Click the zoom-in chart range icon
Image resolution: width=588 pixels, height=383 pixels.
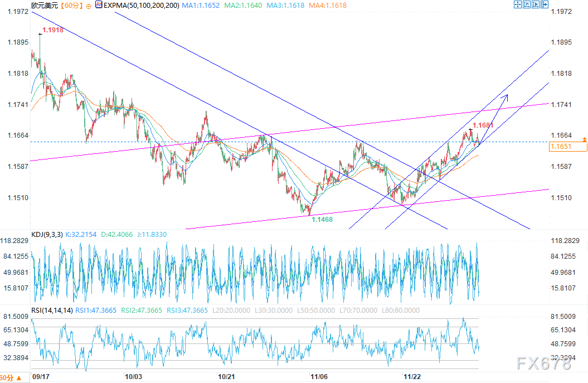click(x=535, y=5)
